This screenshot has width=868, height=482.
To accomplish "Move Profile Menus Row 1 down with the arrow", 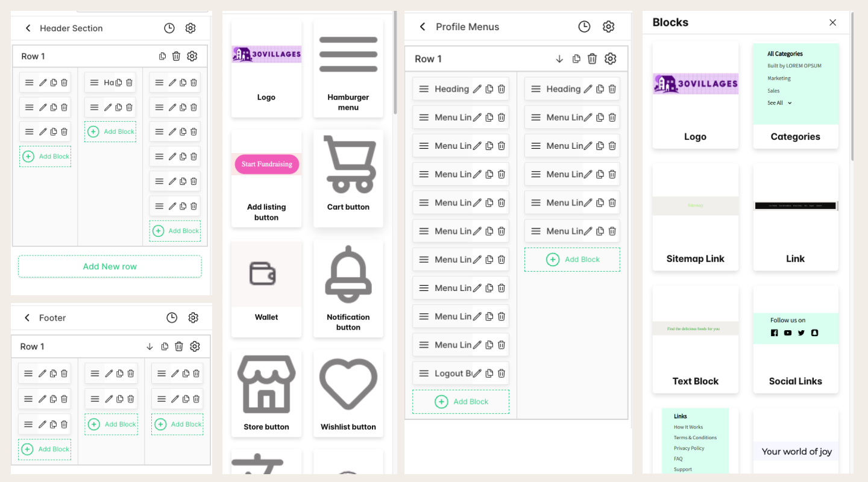I will tap(559, 58).
